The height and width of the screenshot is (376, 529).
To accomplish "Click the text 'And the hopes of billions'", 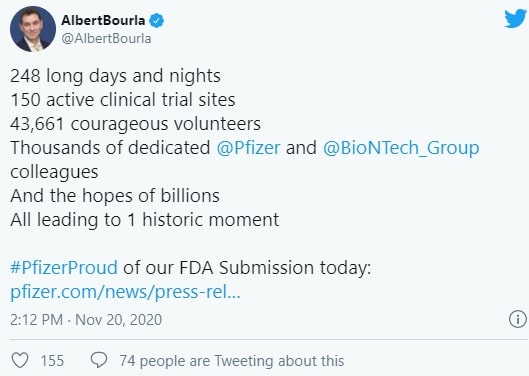I will (x=115, y=196).
